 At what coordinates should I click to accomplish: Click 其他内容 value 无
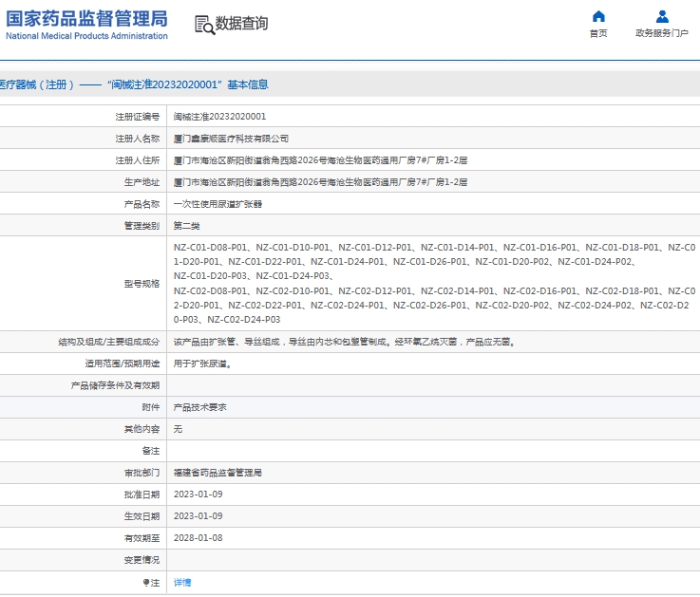(178, 429)
